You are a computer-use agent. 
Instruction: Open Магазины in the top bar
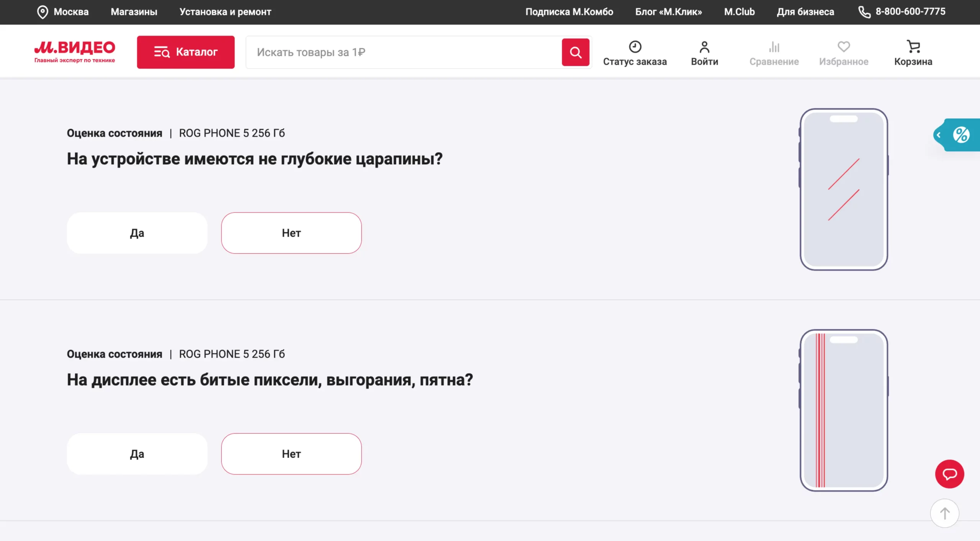(x=134, y=12)
